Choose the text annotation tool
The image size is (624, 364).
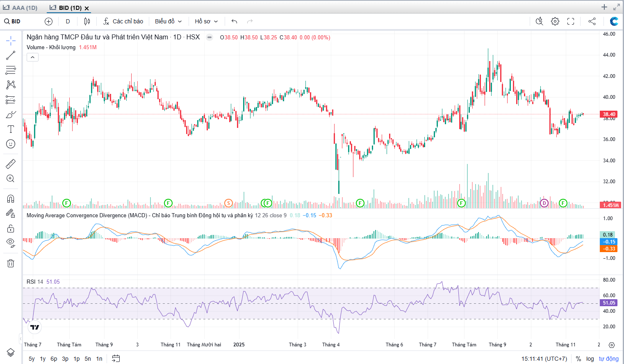point(11,129)
